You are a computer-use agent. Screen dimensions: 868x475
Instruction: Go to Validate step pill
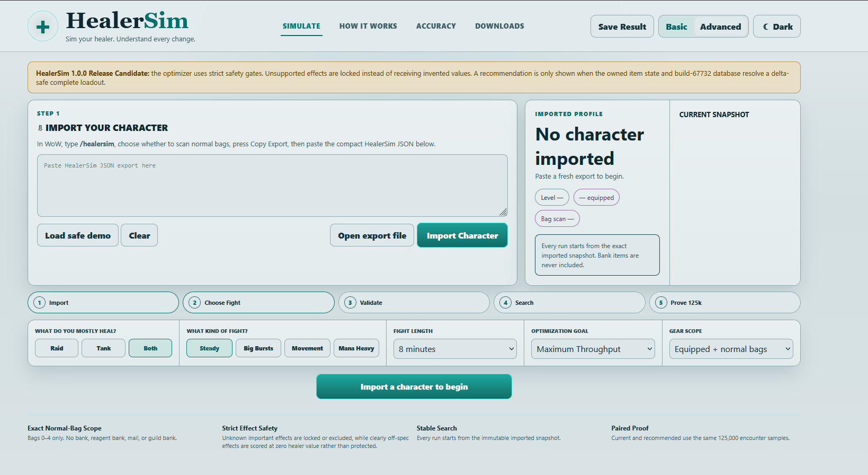tap(414, 303)
